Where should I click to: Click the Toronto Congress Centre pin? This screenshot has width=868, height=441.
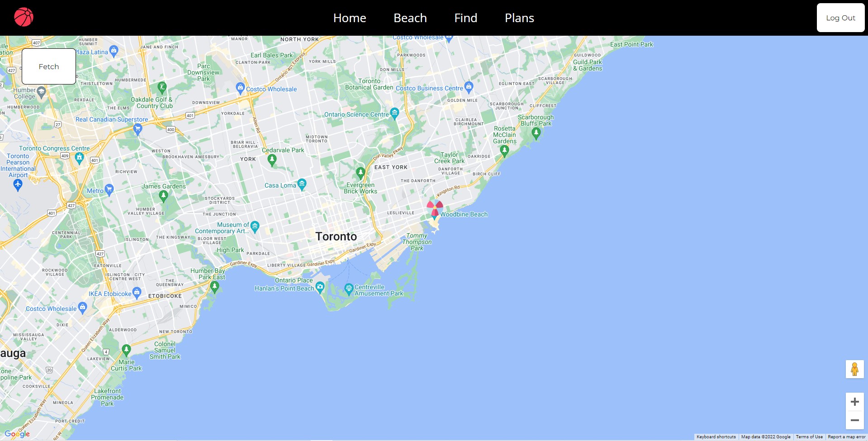tap(80, 158)
